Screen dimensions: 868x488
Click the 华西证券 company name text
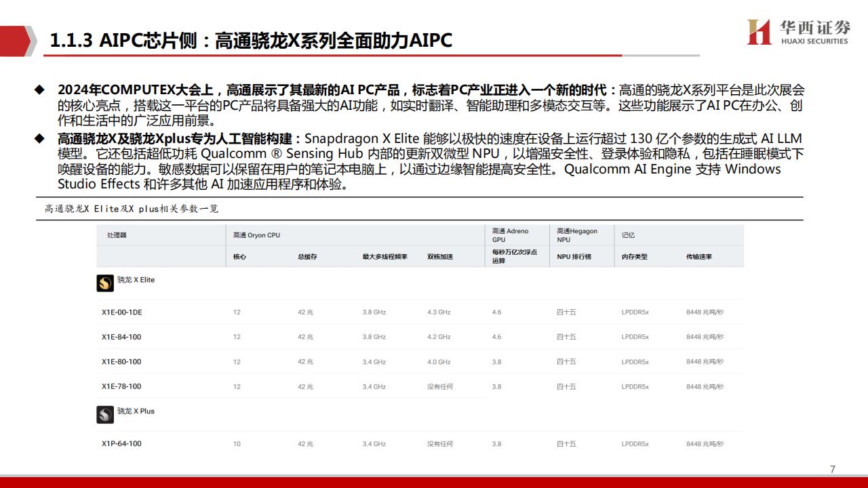coord(814,28)
